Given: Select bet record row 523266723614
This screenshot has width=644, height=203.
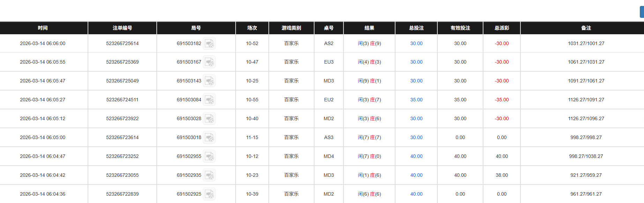Looking at the screenshot, I should click(122, 137).
